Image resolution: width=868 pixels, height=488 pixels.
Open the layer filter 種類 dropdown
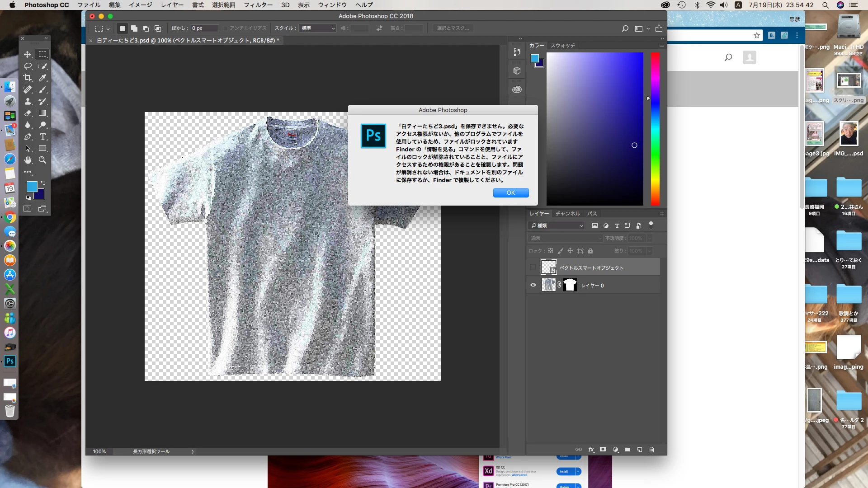tap(557, 225)
